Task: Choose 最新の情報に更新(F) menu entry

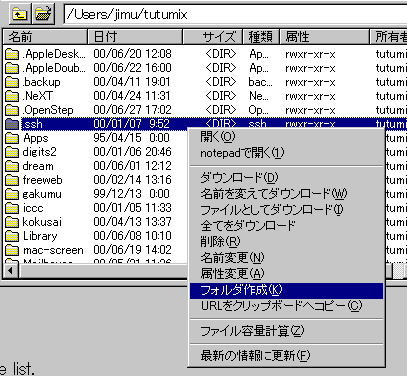Action: pos(286,356)
